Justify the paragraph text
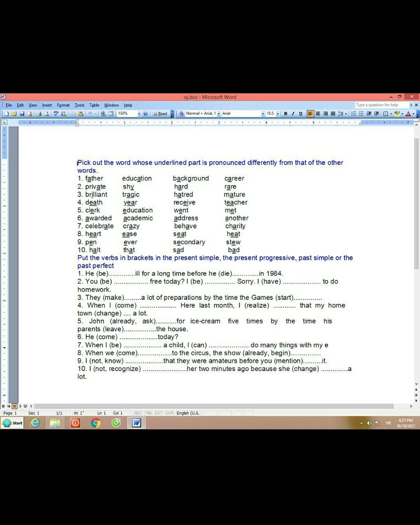Viewport: 420px width, 525px height. pos(333,114)
